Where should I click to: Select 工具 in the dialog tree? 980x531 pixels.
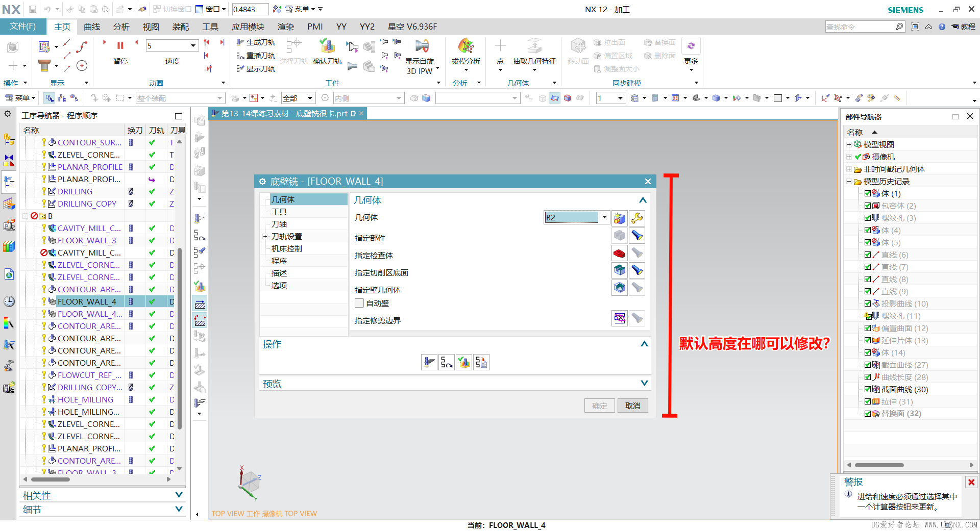click(279, 212)
